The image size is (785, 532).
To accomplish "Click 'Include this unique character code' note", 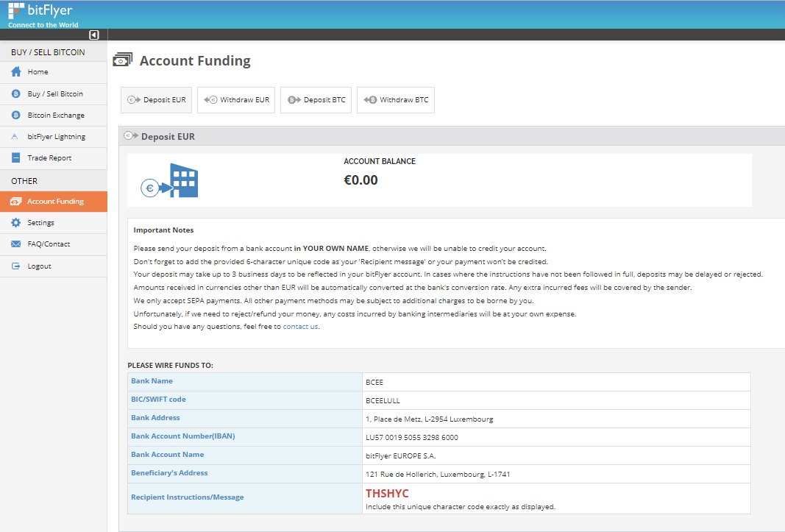I will point(460,507).
